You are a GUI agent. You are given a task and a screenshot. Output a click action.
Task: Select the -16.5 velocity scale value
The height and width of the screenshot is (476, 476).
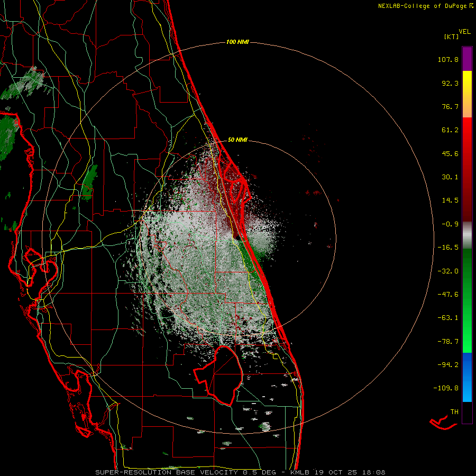[x=448, y=248]
